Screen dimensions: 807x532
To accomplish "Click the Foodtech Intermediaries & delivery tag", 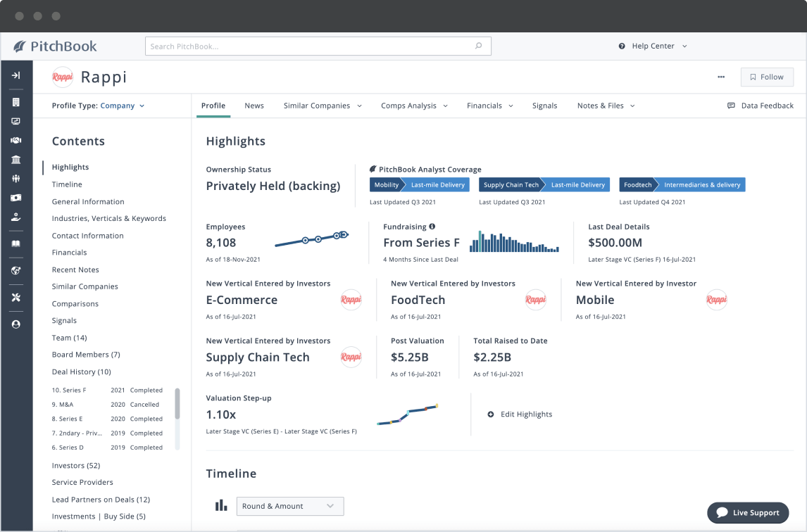I will tap(682, 184).
